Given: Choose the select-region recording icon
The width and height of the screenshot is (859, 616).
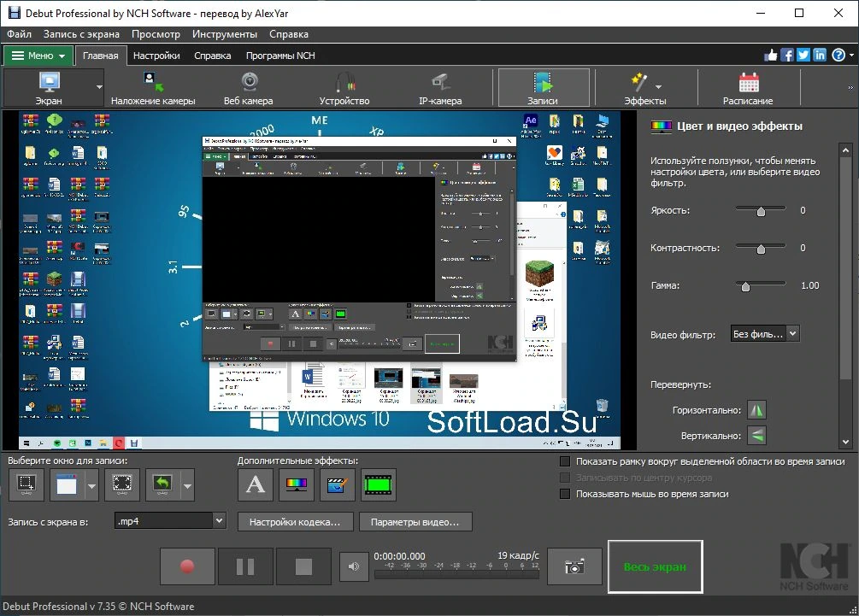Looking at the screenshot, I should click(26, 484).
